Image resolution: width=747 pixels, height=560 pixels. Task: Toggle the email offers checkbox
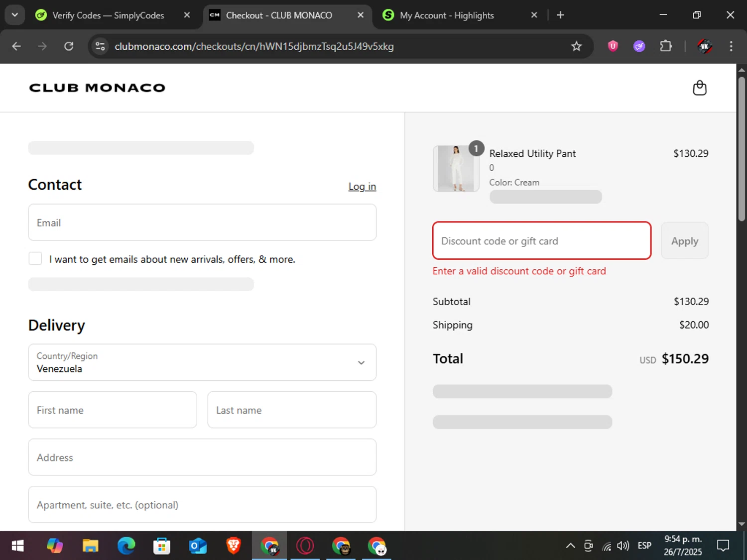coord(35,258)
